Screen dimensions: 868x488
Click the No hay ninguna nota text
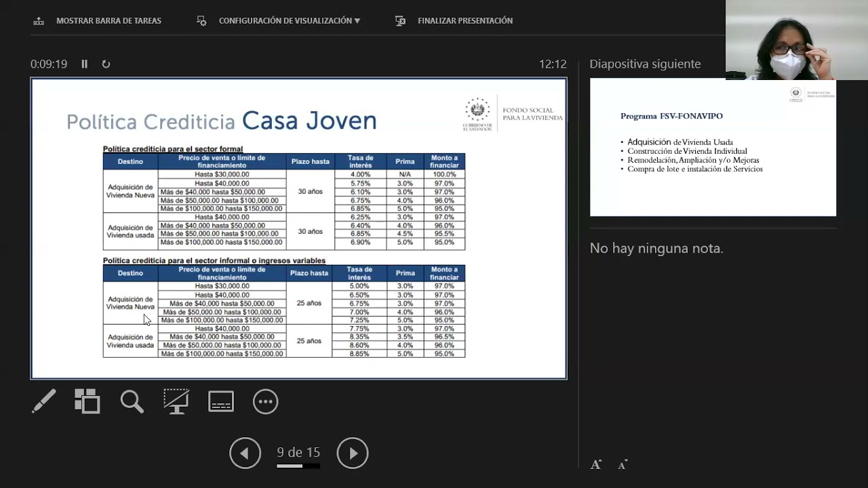pyautogui.click(x=656, y=248)
